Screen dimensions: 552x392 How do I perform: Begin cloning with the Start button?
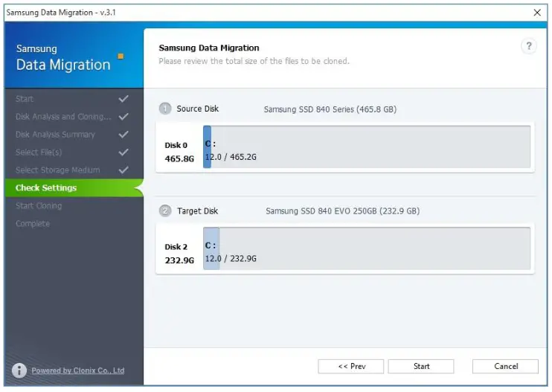tap(421, 366)
